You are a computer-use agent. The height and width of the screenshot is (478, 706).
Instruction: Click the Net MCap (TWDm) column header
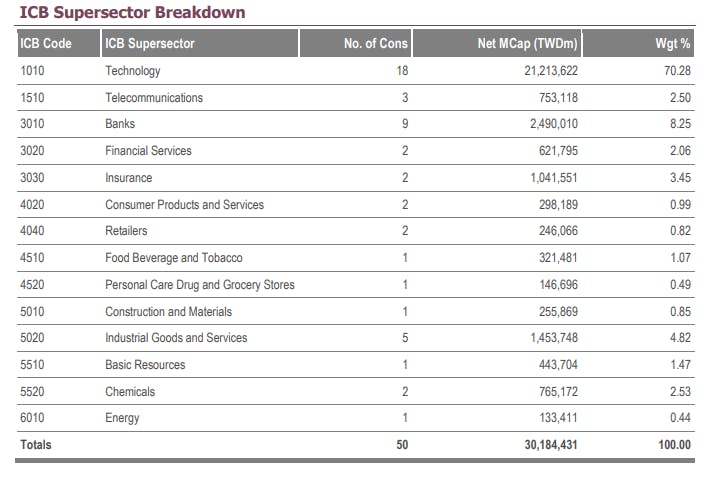(x=528, y=44)
